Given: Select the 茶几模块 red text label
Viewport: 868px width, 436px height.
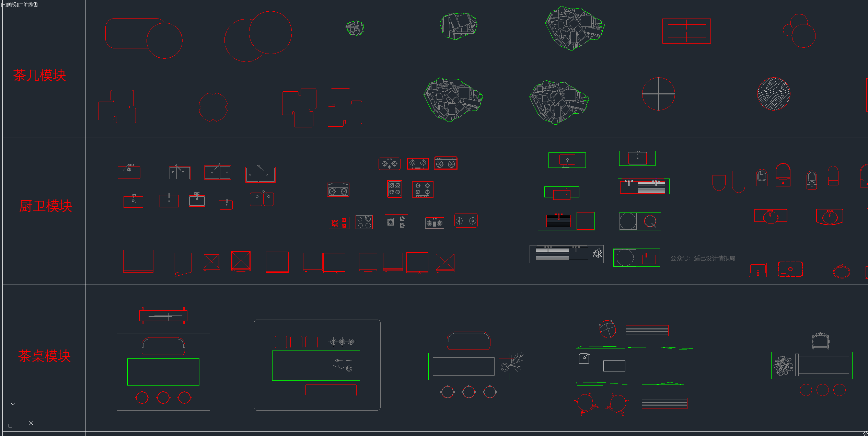Looking at the screenshot, I should point(39,76).
